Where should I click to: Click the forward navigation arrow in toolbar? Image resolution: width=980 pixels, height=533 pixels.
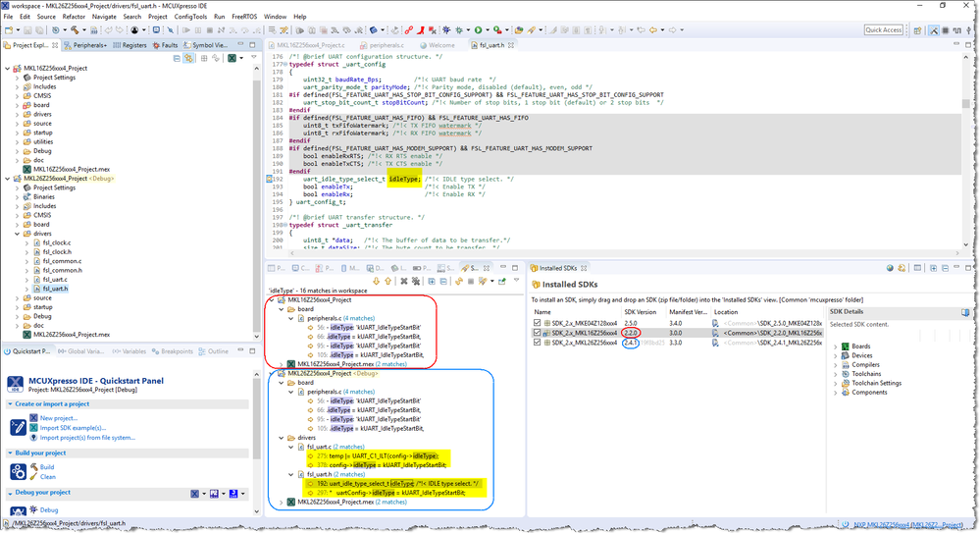click(x=673, y=30)
